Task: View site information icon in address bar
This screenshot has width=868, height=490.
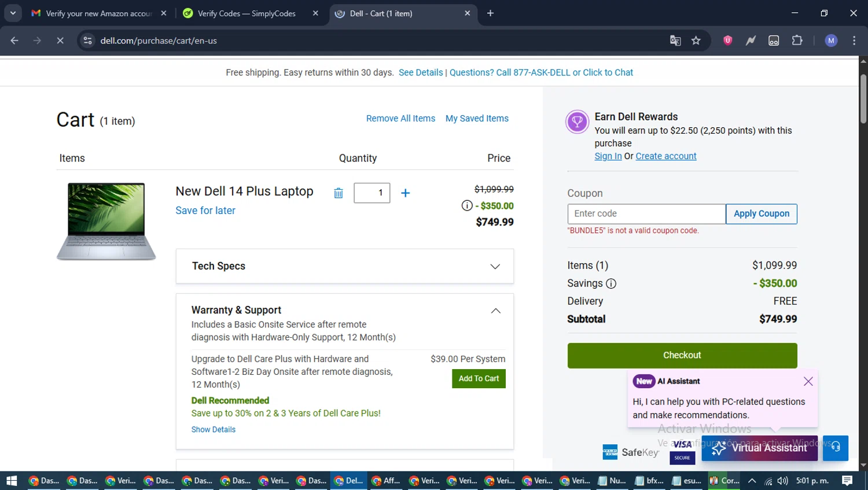Action: click(87, 40)
